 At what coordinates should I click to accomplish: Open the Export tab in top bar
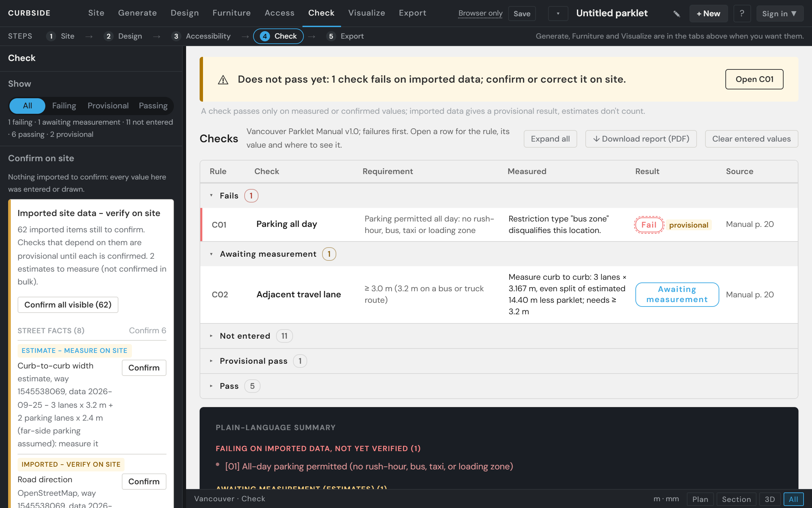pos(412,13)
